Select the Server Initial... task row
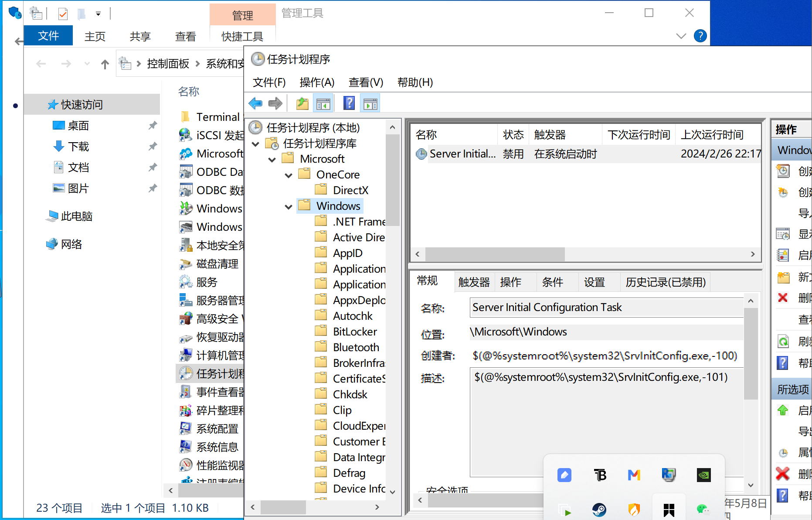The image size is (812, 520). click(x=586, y=154)
